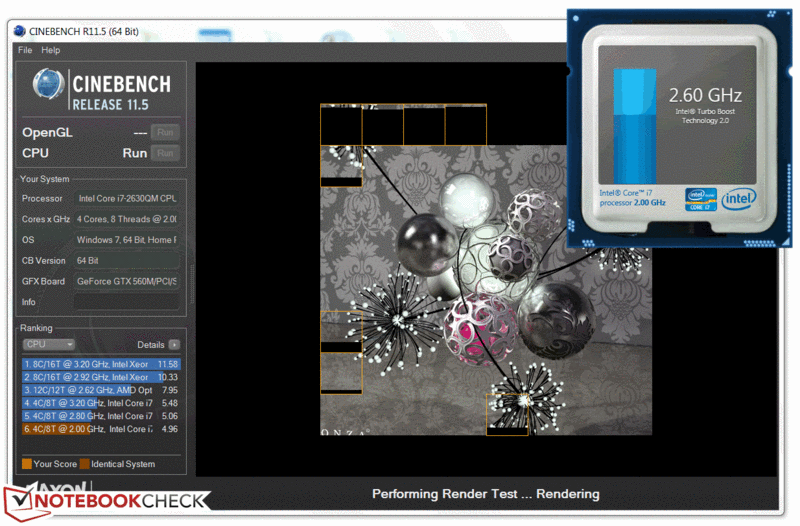800x526 pixels.
Task: Select ranking row 1 Xeon 11.58
Action: point(101,364)
